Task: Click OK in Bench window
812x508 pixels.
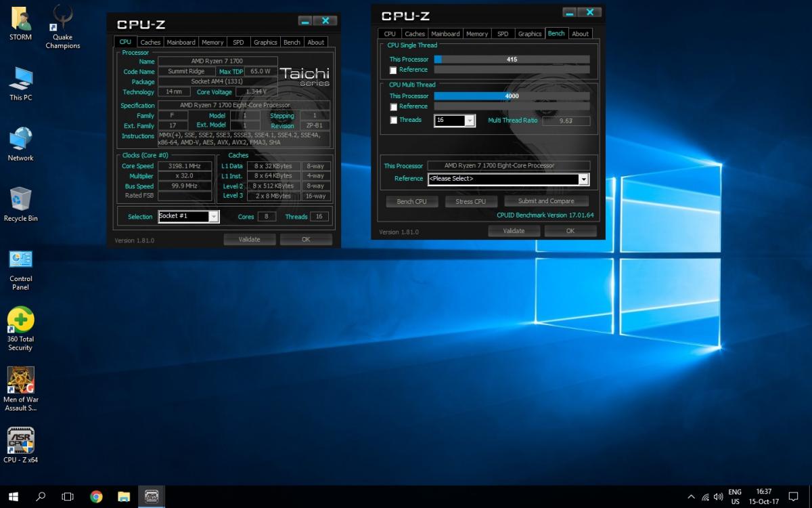Action: (570, 231)
